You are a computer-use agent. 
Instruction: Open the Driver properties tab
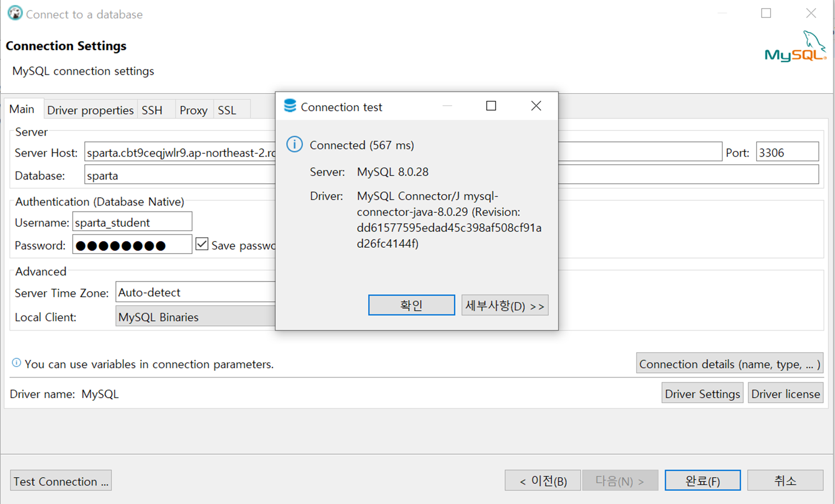tap(90, 110)
